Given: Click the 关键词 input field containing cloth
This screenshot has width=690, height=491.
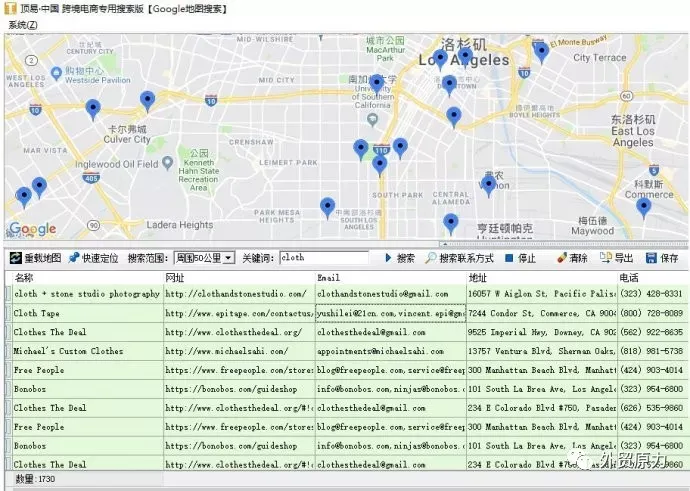Looking at the screenshot, I should coord(324,258).
